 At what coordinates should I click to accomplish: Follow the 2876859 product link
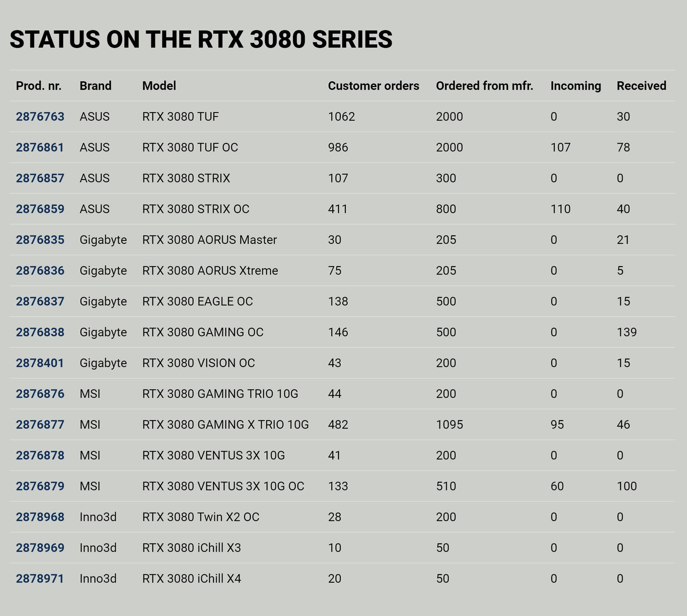(x=40, y=209)
